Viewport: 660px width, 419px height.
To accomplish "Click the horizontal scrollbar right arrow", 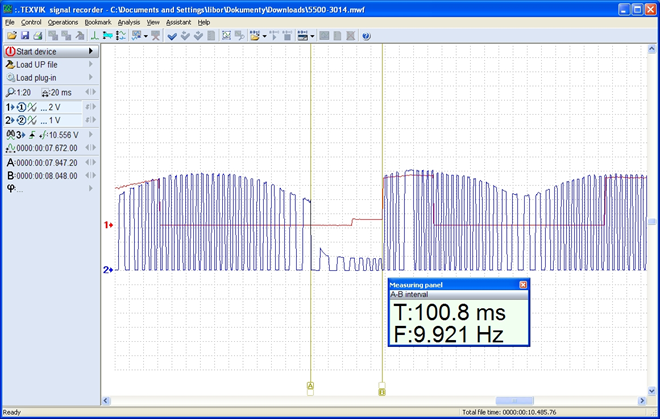I will click(642, 400).
